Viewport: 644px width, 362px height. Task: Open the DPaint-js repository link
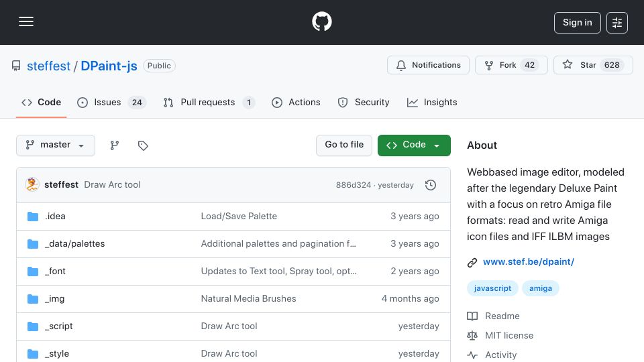(109, 66)
